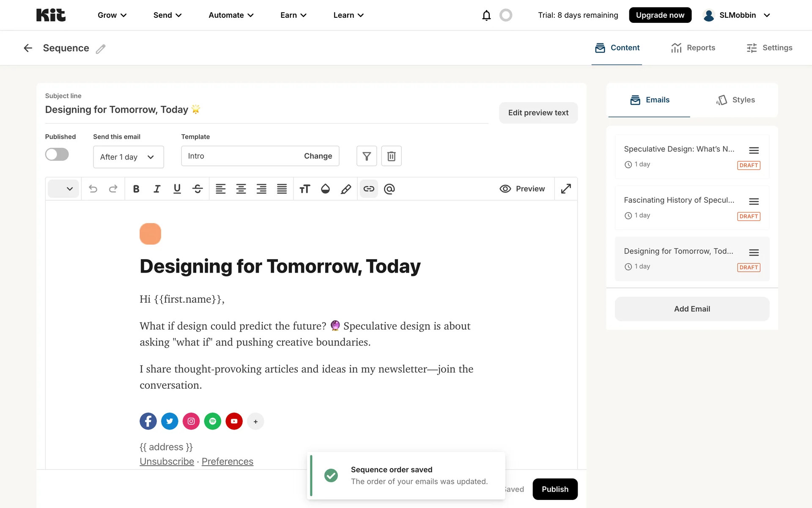The image size is (812, 508).
Task: Click the insert link icon
Action: (369, 189)
